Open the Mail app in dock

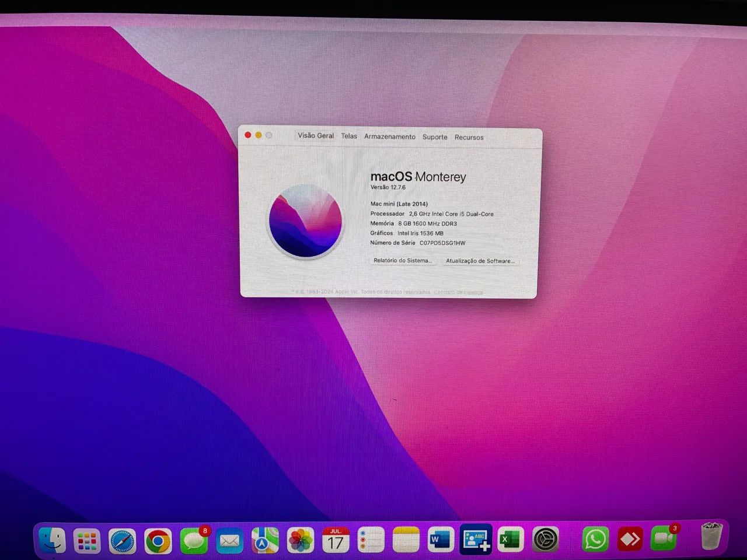[229, 541]
